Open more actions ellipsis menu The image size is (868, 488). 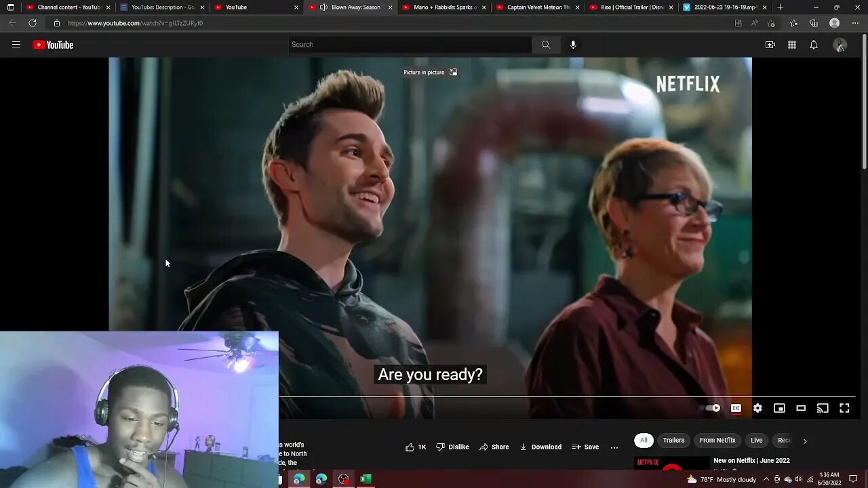coord(614,447)
